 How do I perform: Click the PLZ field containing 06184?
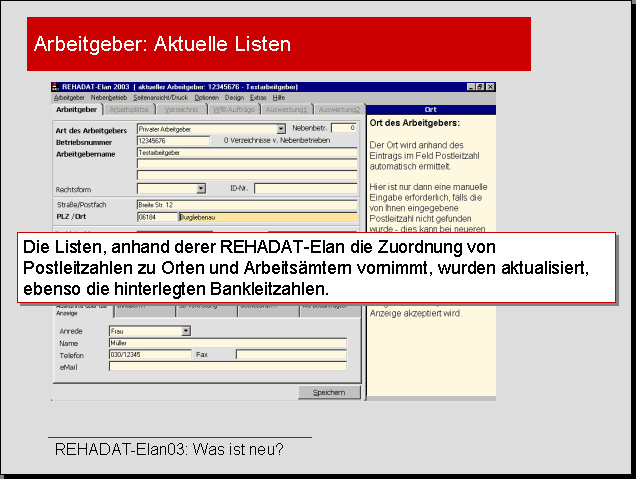[x=155, y=216]
